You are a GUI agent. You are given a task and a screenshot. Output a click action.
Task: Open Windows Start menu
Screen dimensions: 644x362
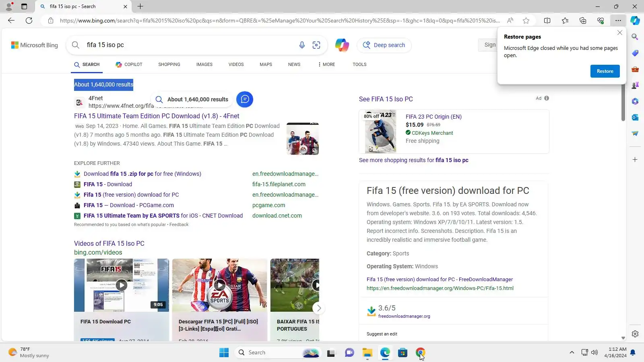pos(224,353)
